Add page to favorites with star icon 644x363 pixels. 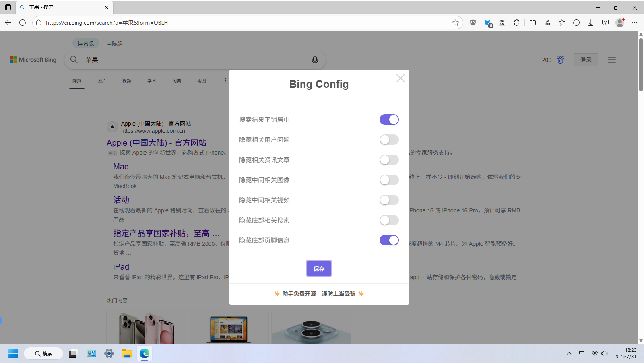[x=455, y=23]
